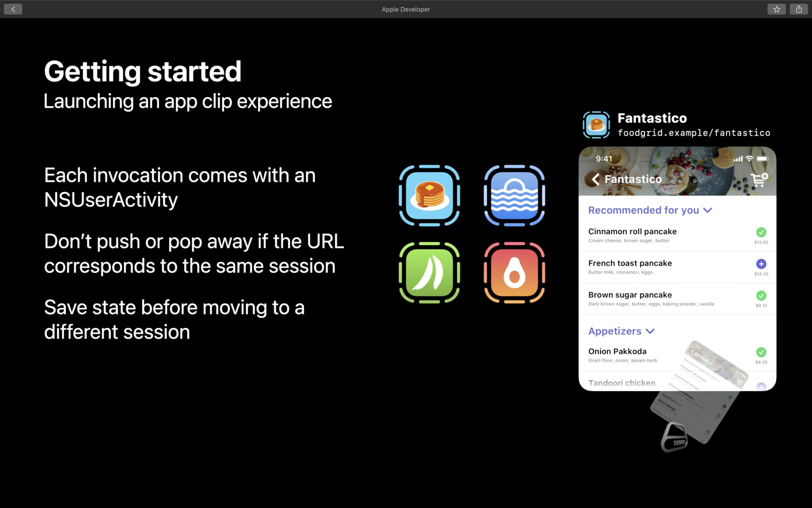812x508 pixels.
Task: Click the small Fantastico pancake icon in header
Action: (596, 125)
